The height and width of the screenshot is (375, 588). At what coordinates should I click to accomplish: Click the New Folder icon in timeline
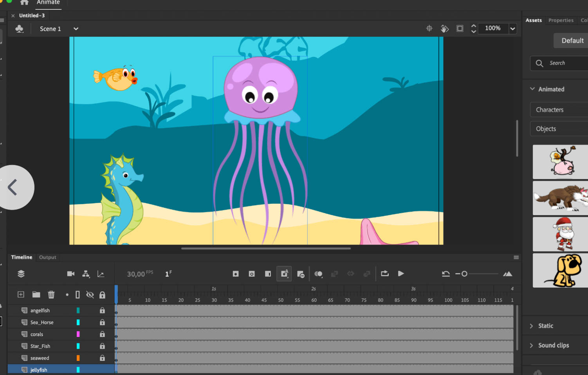pos(36,295)
